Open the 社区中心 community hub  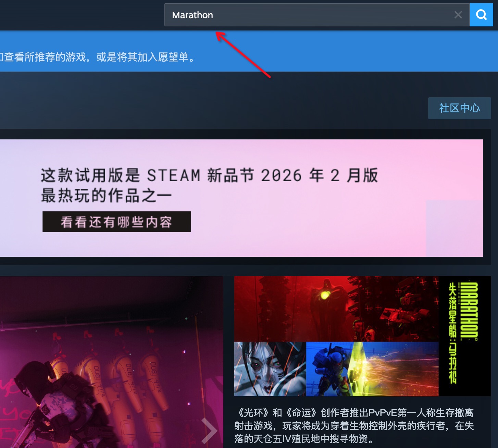click(x=459, y=108)
